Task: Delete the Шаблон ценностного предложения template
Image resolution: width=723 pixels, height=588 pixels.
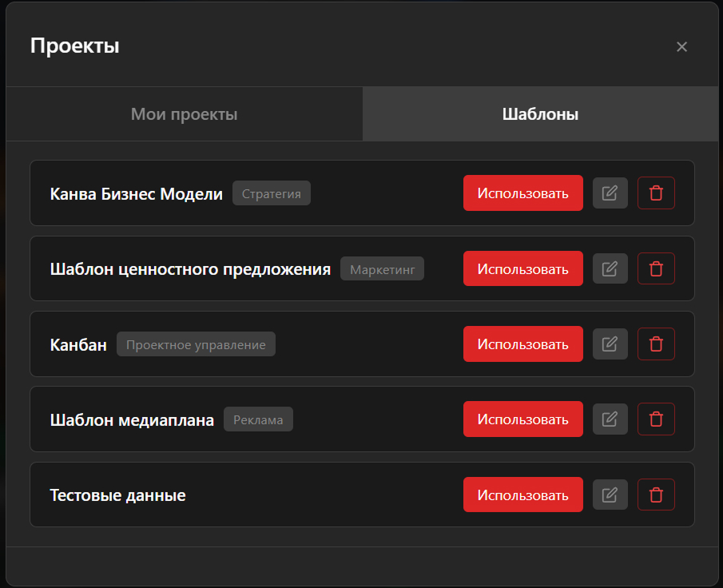Action: point(656,268)
